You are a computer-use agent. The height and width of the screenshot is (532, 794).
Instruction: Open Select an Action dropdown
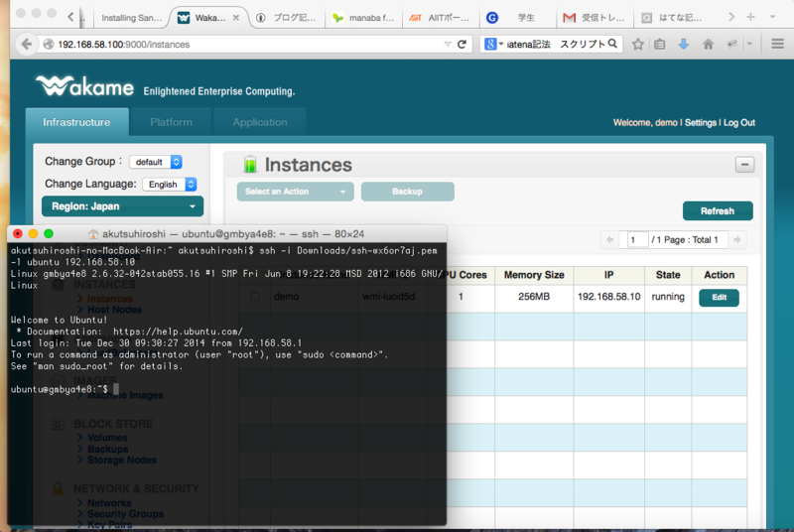[295, 192]
